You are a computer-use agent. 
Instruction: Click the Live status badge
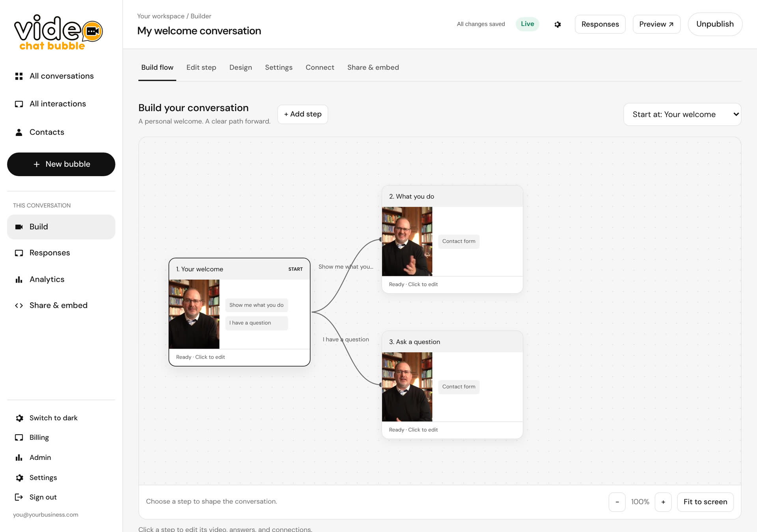click(x=527, y=24)
